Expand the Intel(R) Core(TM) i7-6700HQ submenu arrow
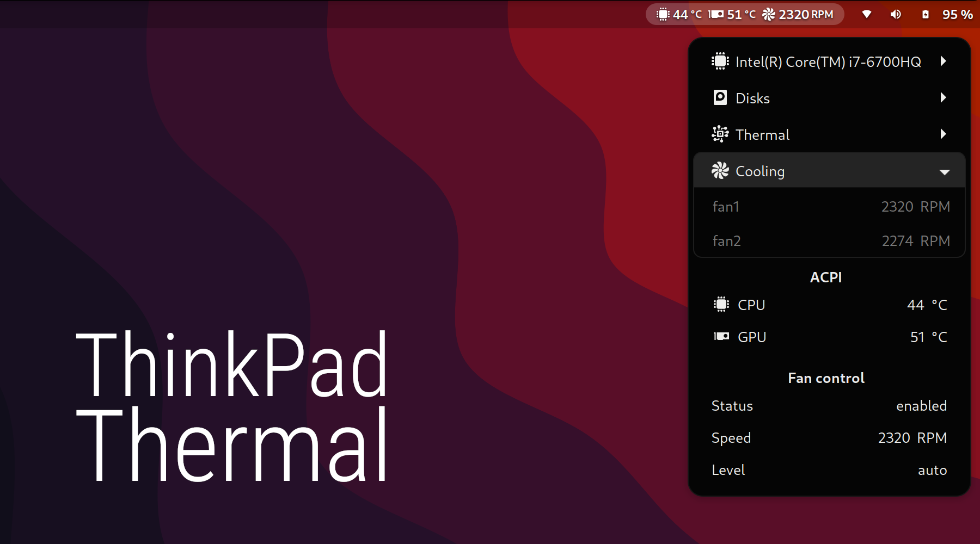Viewport: 980px width, 544px height. [x=944, y=61]
